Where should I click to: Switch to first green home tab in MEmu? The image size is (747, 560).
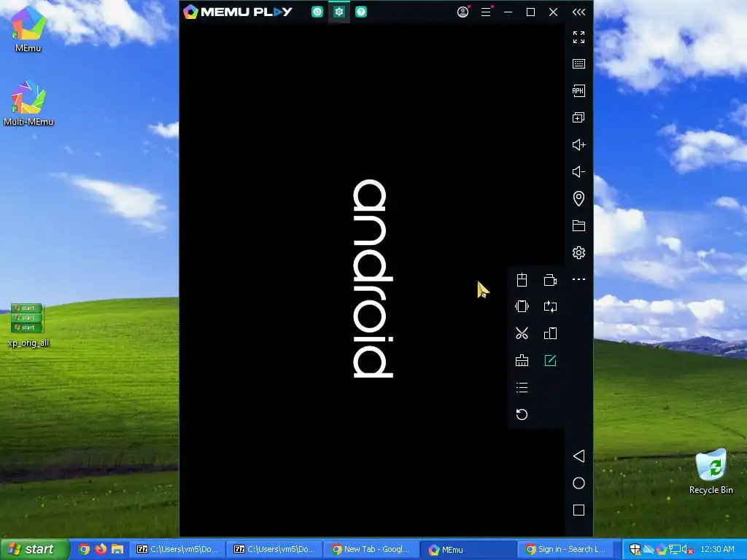pyautogui.click(x=317, y=12)
